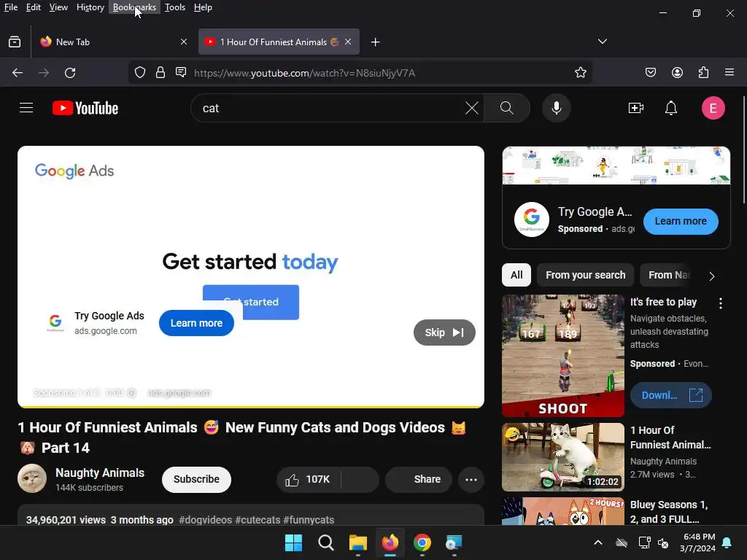Open Firefox application menu

point(729,72)
